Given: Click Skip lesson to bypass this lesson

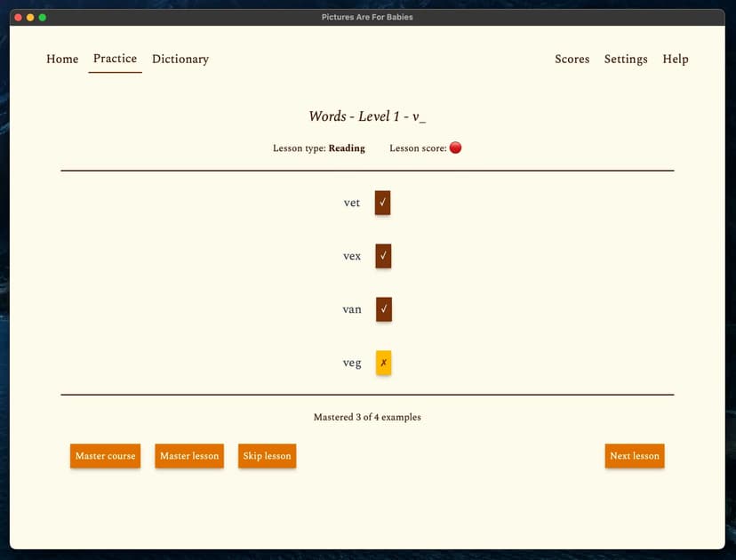Looking at the screenshot, I should (x=268, y=456).
